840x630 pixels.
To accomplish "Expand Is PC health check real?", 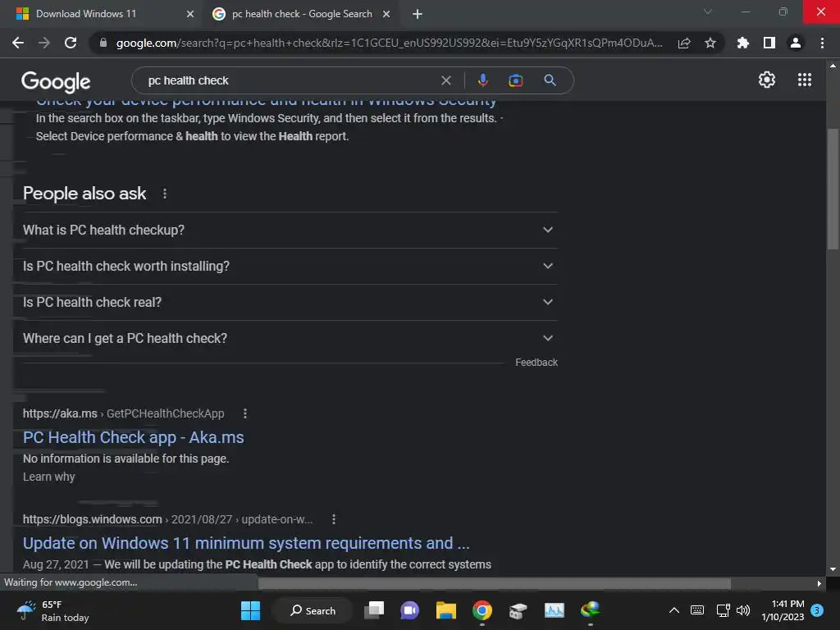I will point(290,302).
